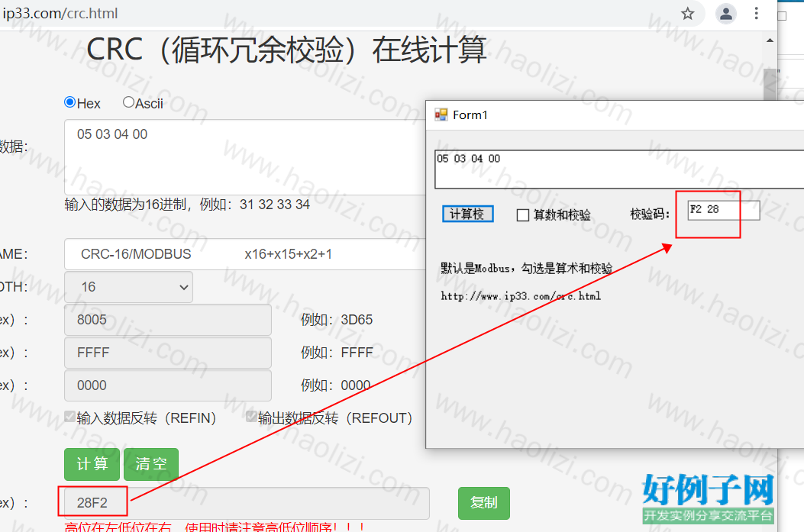Select the Ascii radio button
Screen dimensions: 804x532
128,102
